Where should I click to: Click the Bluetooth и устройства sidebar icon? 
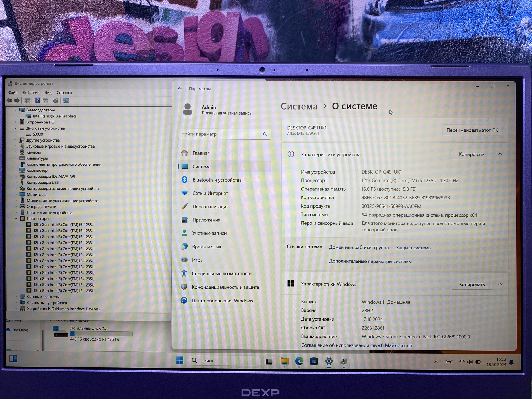coord(184,180)
